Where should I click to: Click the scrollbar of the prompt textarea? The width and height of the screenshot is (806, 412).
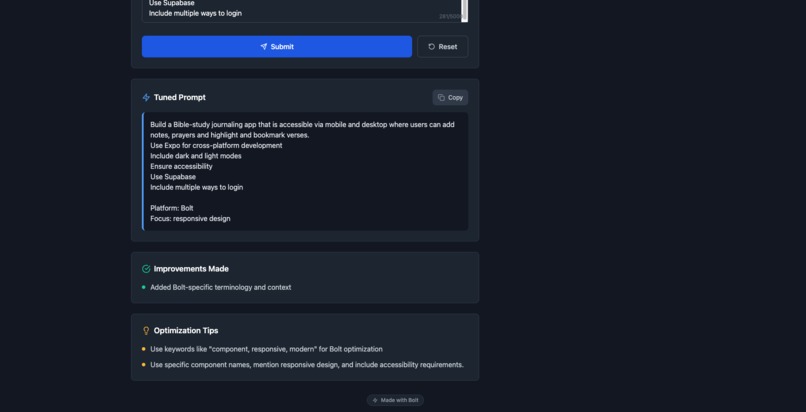click(x=465, y=10)
